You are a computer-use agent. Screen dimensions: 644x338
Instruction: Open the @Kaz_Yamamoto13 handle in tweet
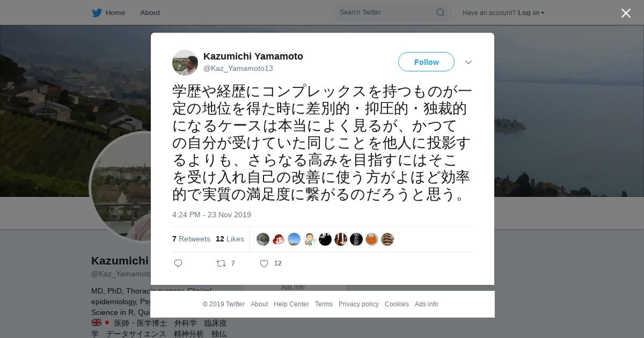pyautogui.click(x=238, y=68)
